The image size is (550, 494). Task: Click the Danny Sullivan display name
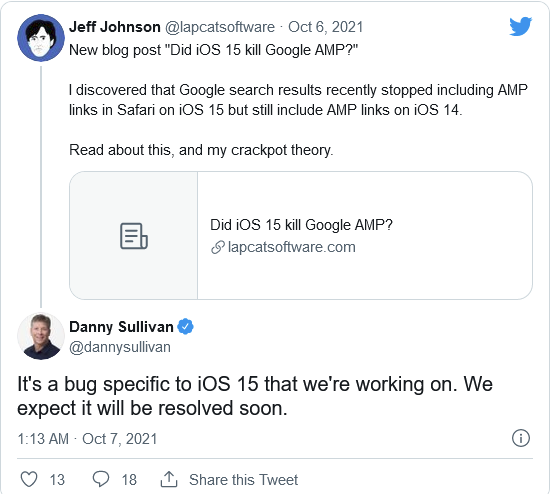(121, 327)
